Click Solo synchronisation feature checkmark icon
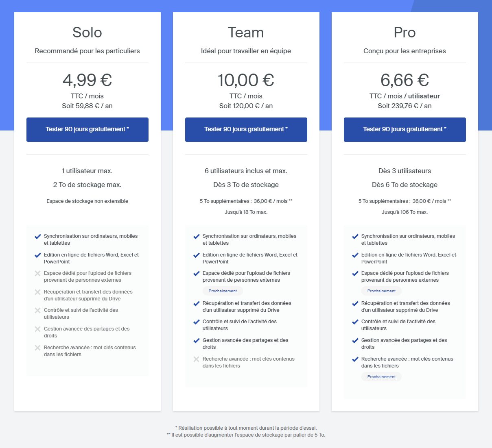The height and width of the screenshot is (448, 492). (38, 236)
